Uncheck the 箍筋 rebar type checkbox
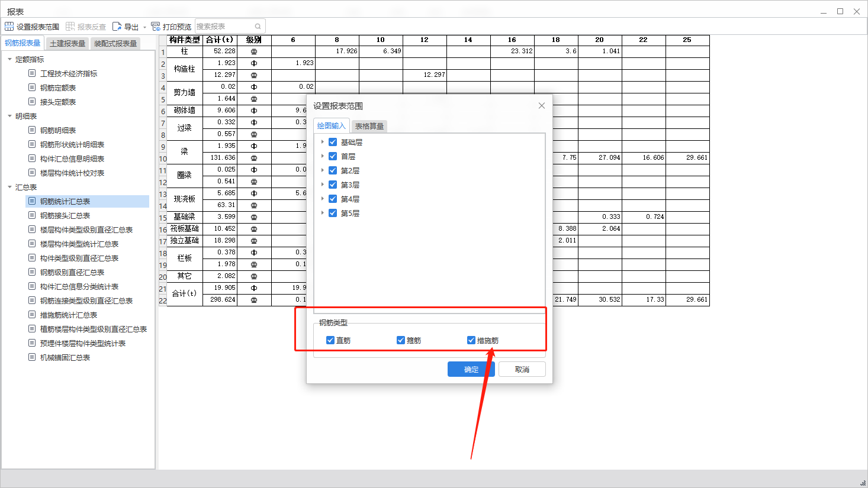 point(401,340)
